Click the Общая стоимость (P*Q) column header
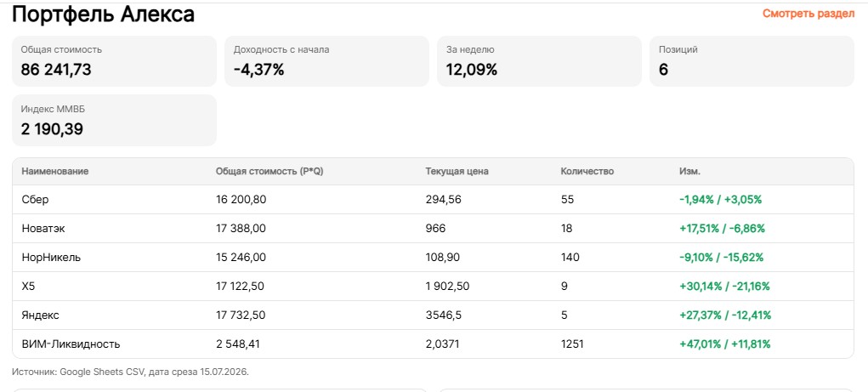 point(269,172)
